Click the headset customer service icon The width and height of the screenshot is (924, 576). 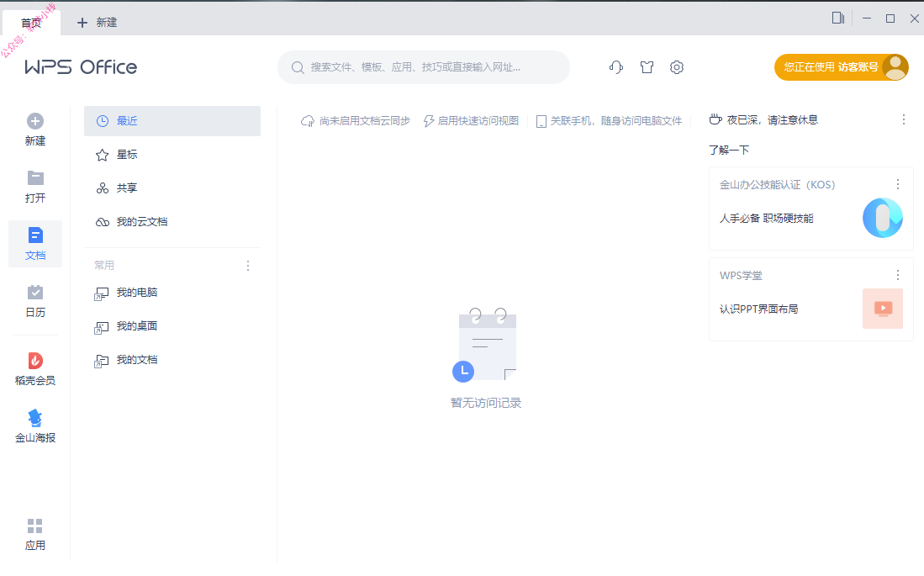(x=615, y=67)
